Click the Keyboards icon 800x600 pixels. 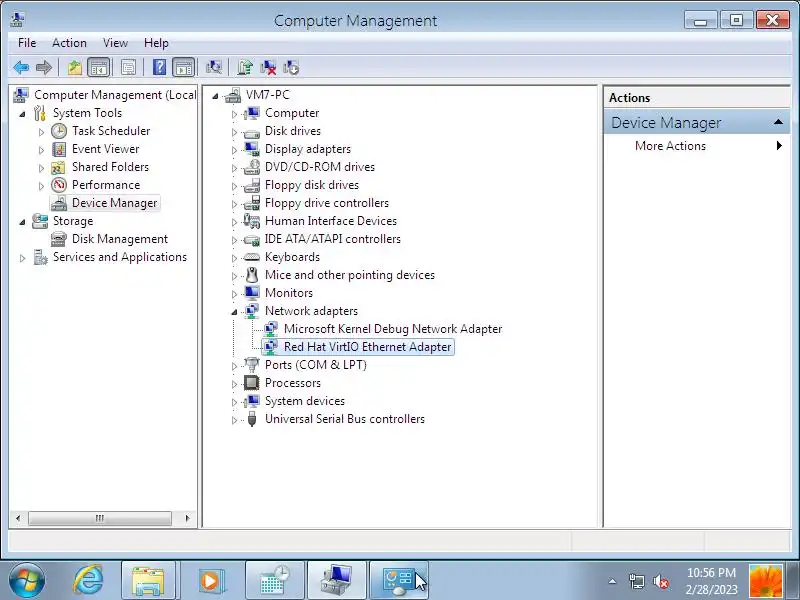252,257
